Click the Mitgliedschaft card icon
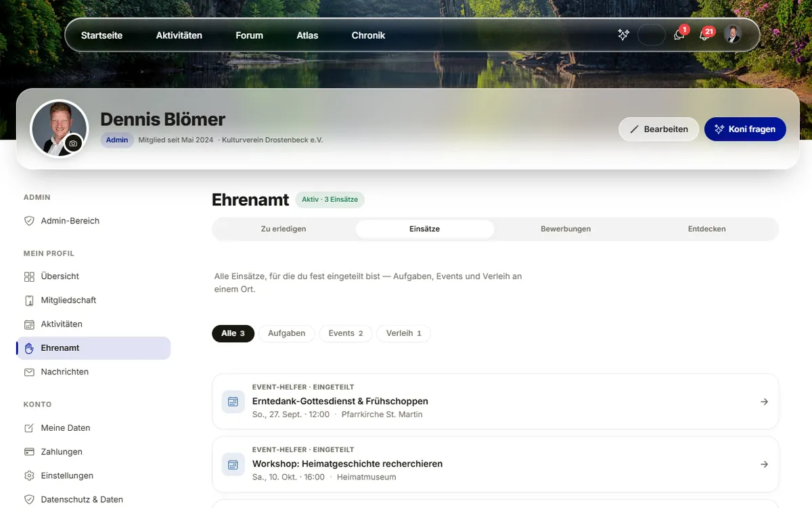 (x=29, y=300)
